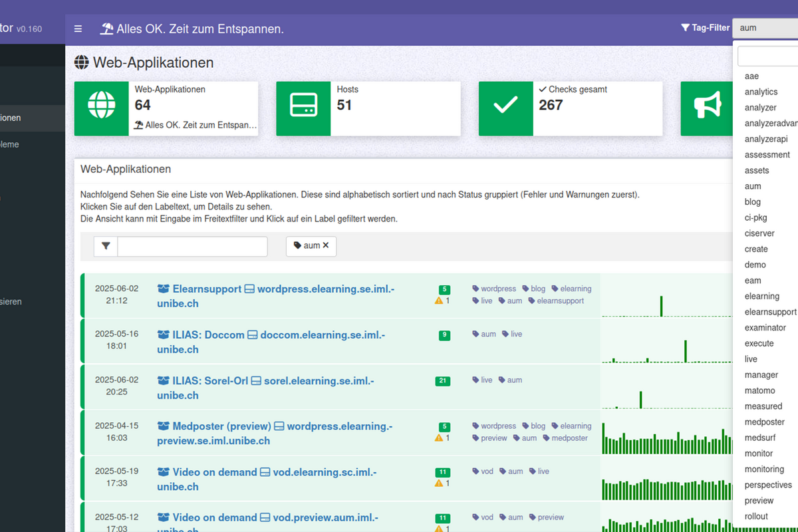Image resolution: width=798 pixels, height=532 pixels.
Task: Focus the free-text filter input
Action: (x=192, y=246)
